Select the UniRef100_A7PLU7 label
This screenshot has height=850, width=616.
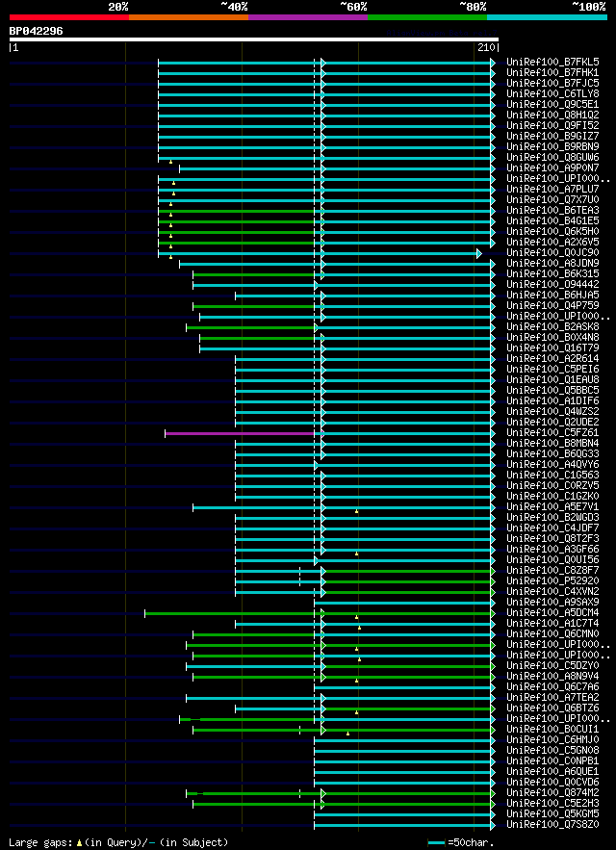(x=552, y=189)
